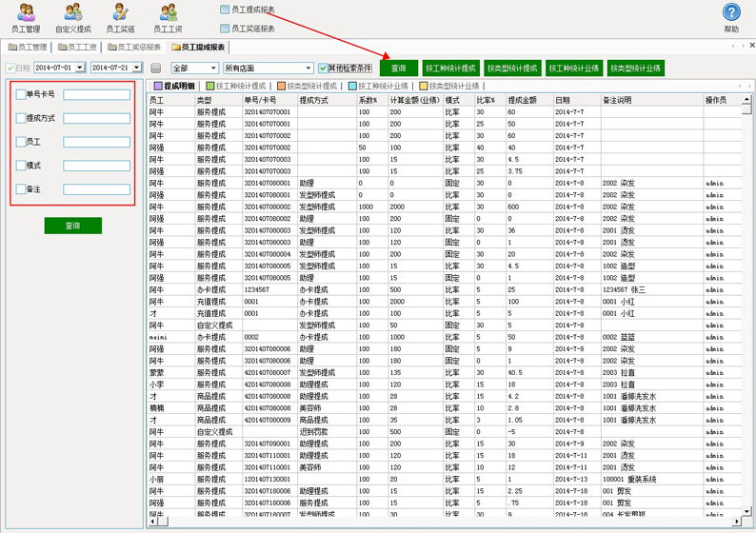Switch to 员工工资 tab
Screen dimensions: 756x533
coord(77,48)
